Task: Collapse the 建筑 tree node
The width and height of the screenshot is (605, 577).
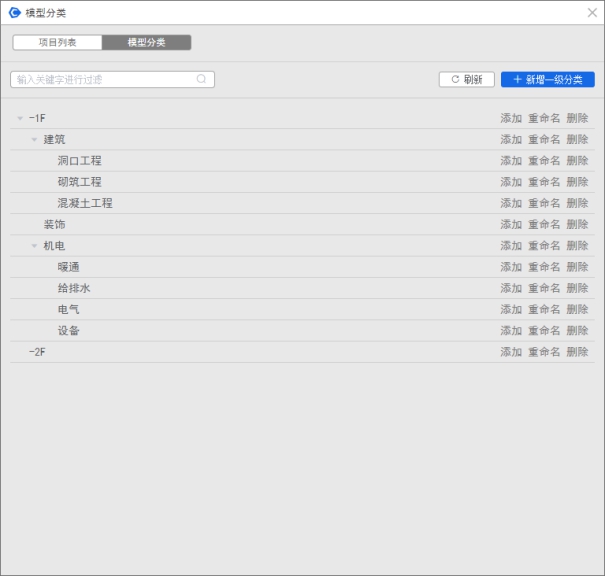Action: [34, 140]
